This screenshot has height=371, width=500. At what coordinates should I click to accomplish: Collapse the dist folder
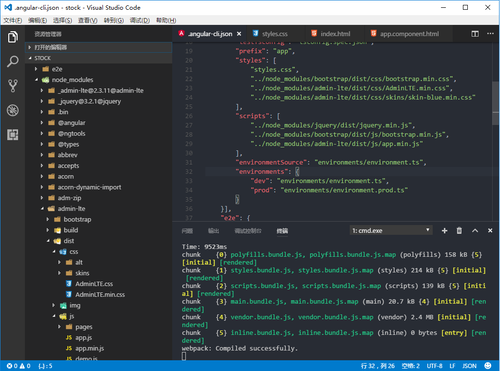99,241
